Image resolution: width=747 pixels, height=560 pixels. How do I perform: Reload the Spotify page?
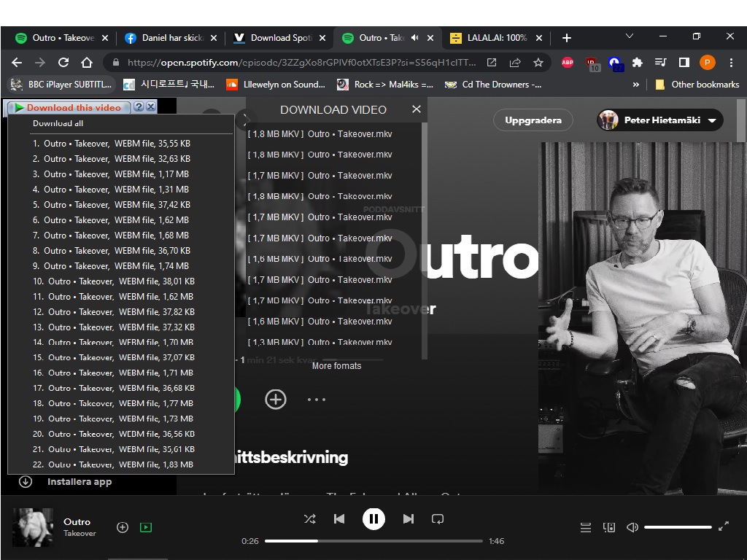click(63, 63)
